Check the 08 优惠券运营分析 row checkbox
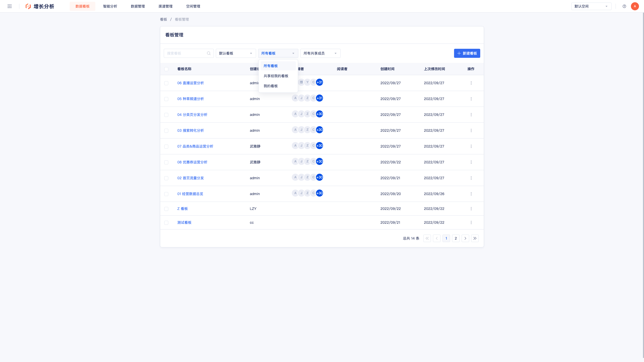644x362 pixels. coord(166,162)
